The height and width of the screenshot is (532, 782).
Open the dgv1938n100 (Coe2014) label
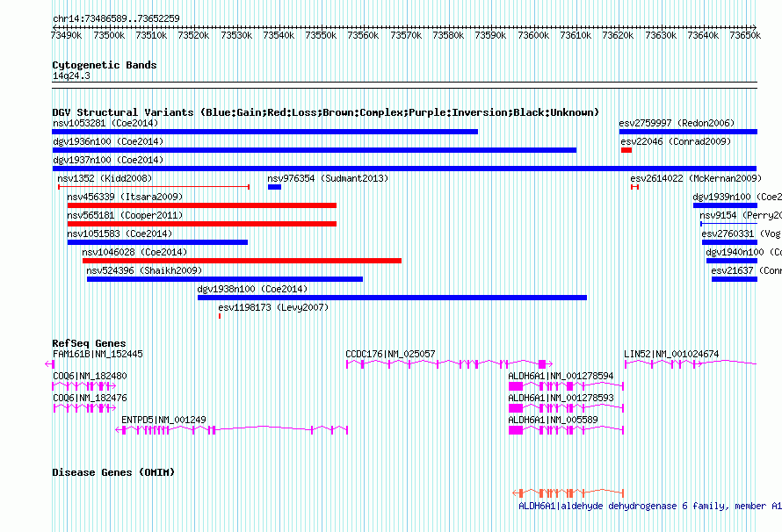[252, 289]
